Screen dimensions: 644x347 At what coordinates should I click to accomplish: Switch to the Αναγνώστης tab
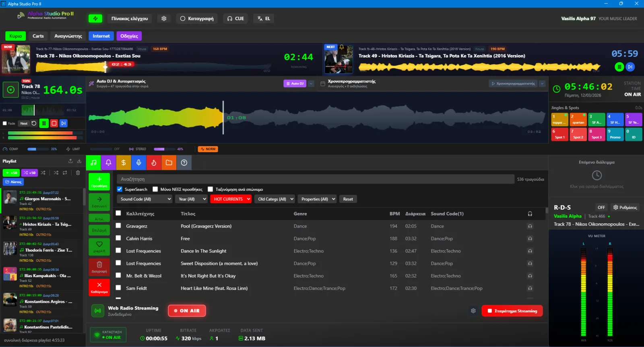click(68, 36)
